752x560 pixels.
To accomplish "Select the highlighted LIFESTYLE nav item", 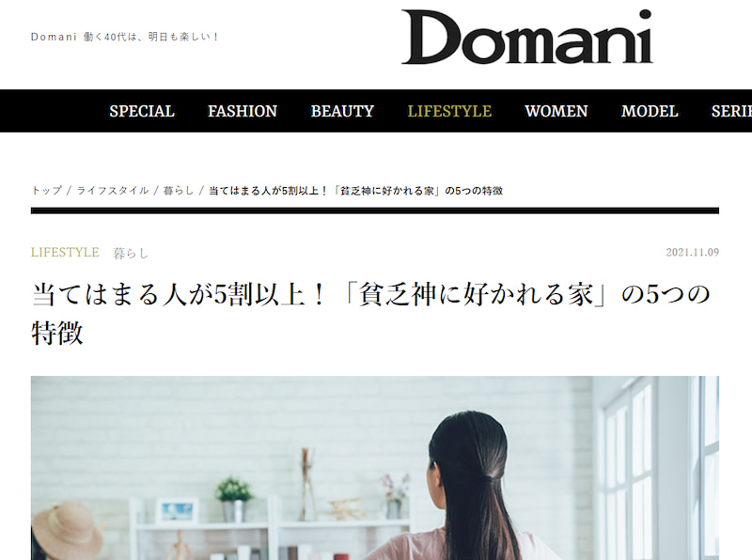I will pos(449,111).
